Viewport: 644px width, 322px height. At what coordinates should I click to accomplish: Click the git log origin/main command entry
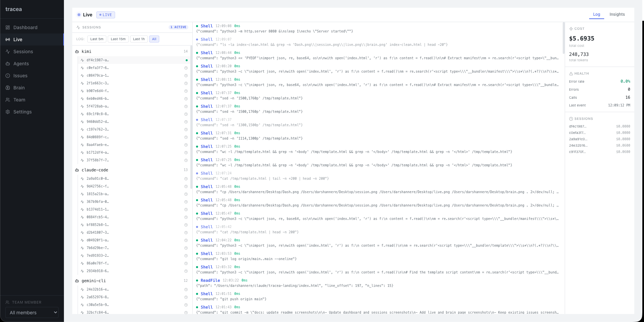coord(246,259)
